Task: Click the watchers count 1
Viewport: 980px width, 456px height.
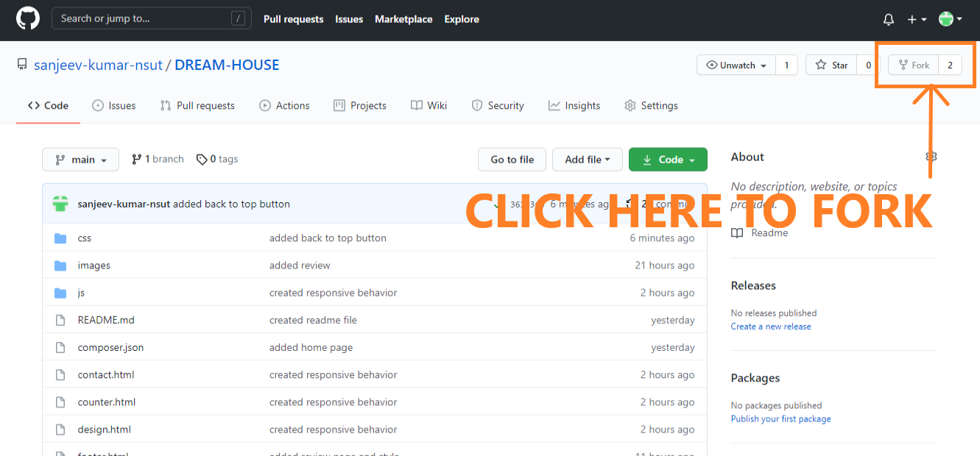Action: (x=786, y=65)
